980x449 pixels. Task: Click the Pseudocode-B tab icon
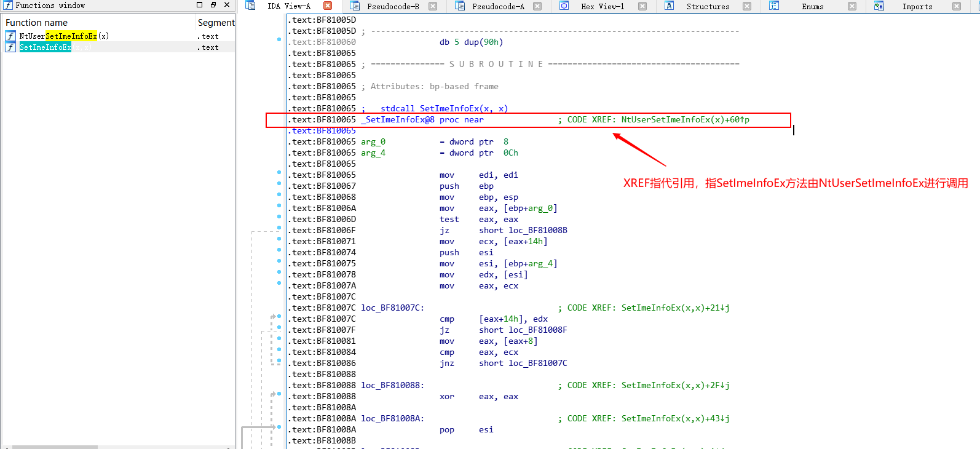[x=355, y=6]
